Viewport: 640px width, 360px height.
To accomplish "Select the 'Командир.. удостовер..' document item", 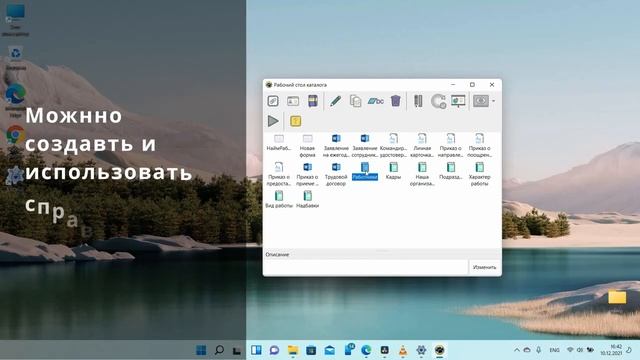I will point(393,146).
